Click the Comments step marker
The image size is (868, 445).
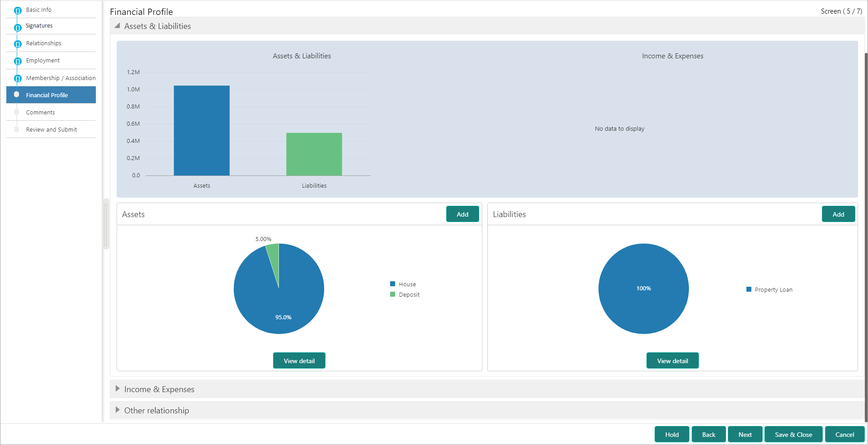tap(17, 112)
